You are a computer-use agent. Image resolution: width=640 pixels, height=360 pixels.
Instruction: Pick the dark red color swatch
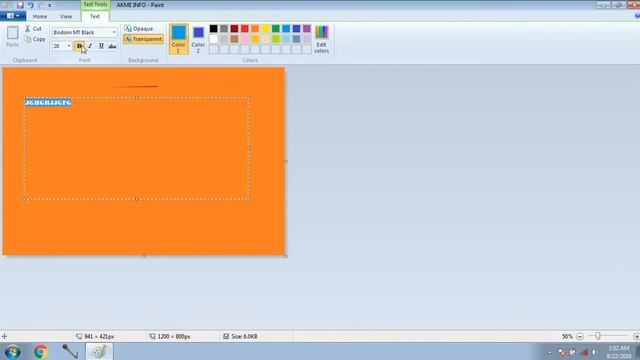[x=234, y=29]
